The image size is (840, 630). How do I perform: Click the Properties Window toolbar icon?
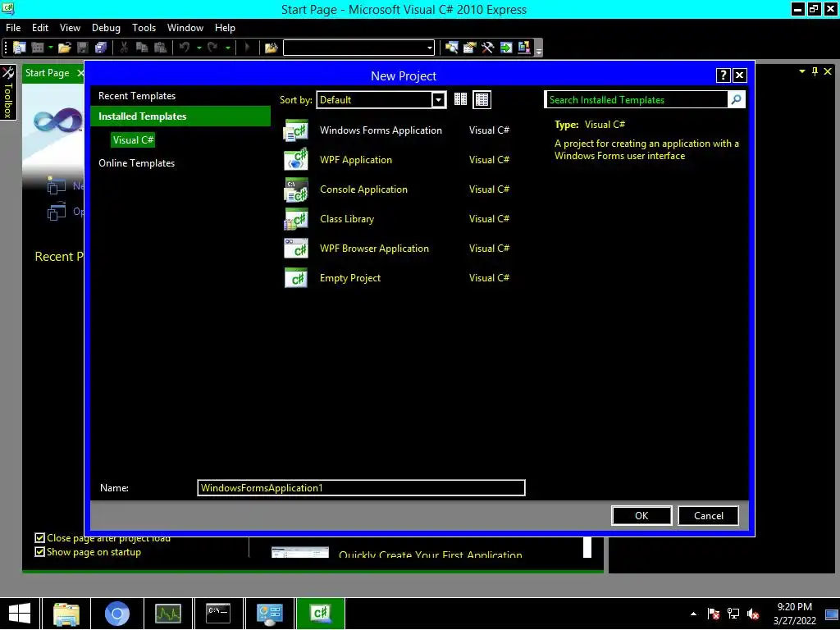470,48
